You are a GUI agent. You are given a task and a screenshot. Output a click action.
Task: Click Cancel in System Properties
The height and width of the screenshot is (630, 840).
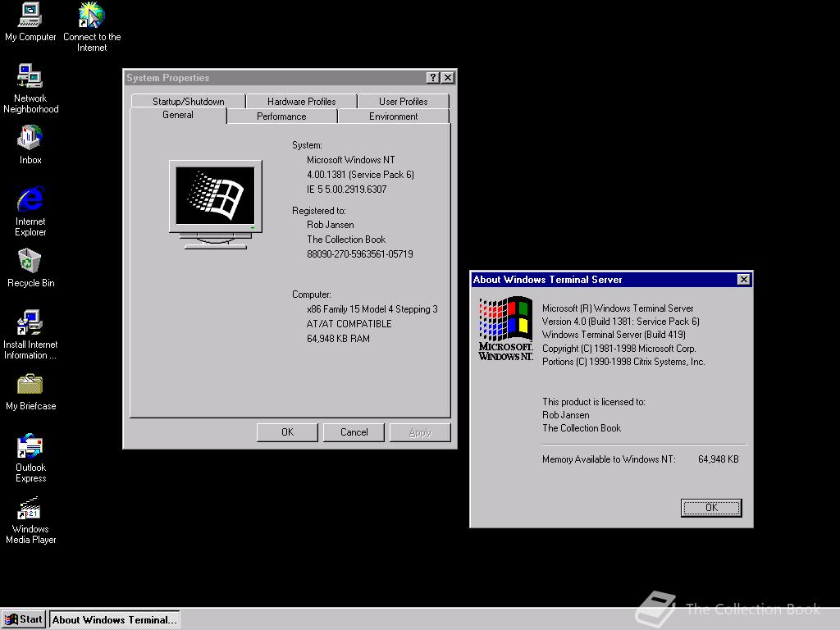click(354, 432)
